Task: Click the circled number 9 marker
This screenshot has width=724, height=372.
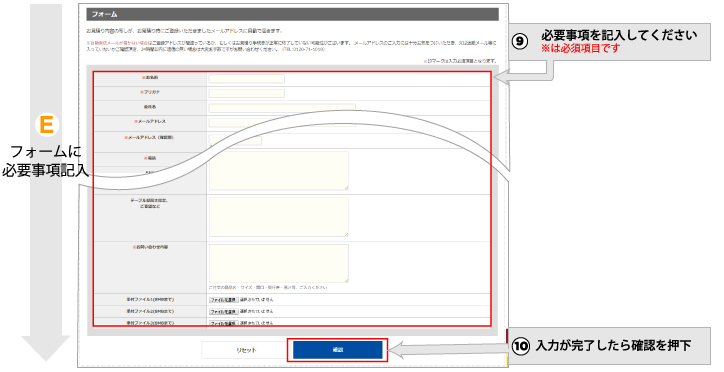Action: (x=520, y=42)
